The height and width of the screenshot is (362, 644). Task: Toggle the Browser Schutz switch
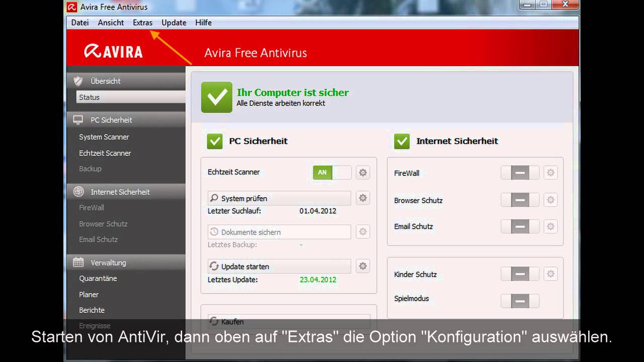pos(520,200)
